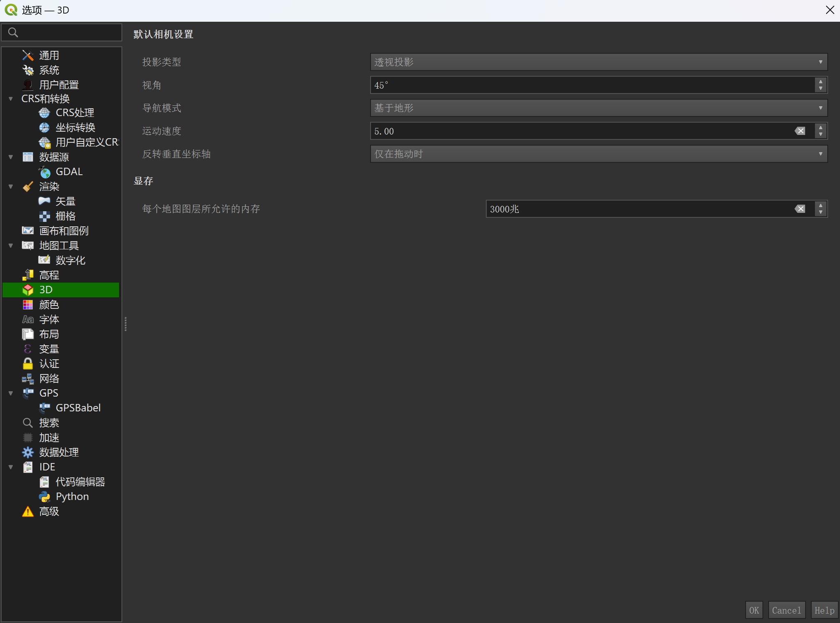Image resolution: width=840 pixels, height=623 pixels.
Task: Open the 通用 general settings icon
Action: click(x=28, y=55)
